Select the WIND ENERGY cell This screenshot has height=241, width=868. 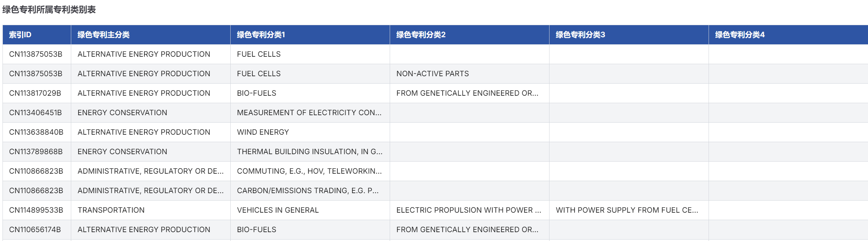263,132
